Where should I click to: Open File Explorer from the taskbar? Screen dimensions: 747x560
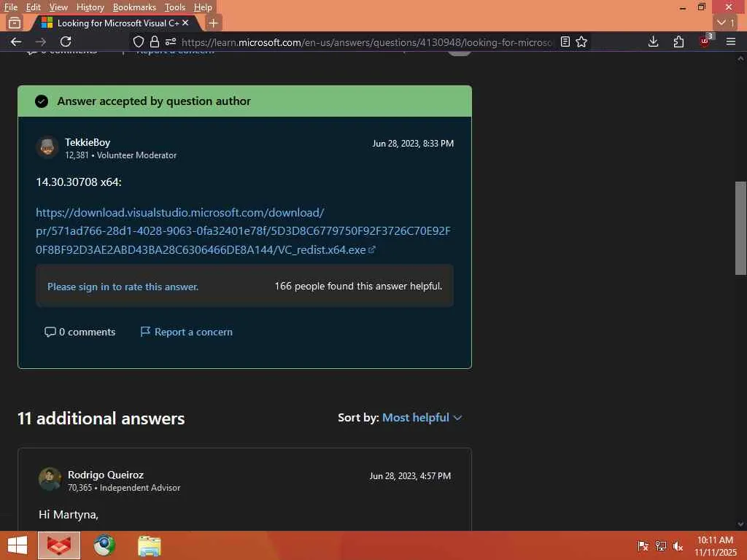(150, 545)
